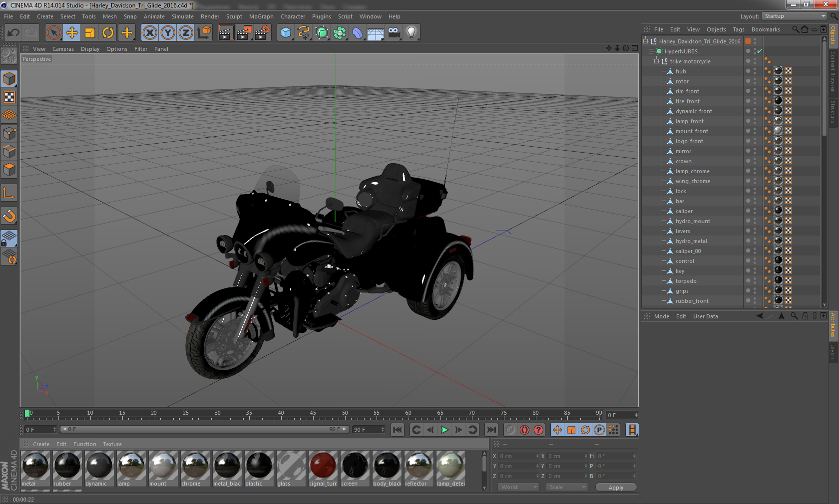The height and width of the screenshot is (504, 839).
Task: Open material manager Texture menu
Action: (x=112, y=444)
